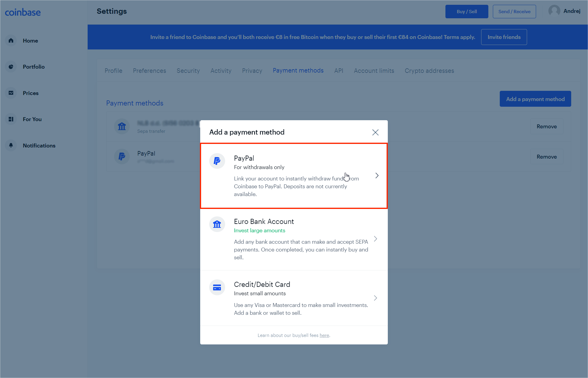Image resolution: width=588 pixels, height=378 pixels.
Task: Select the Security settings tab
Action: coord(188,71)
